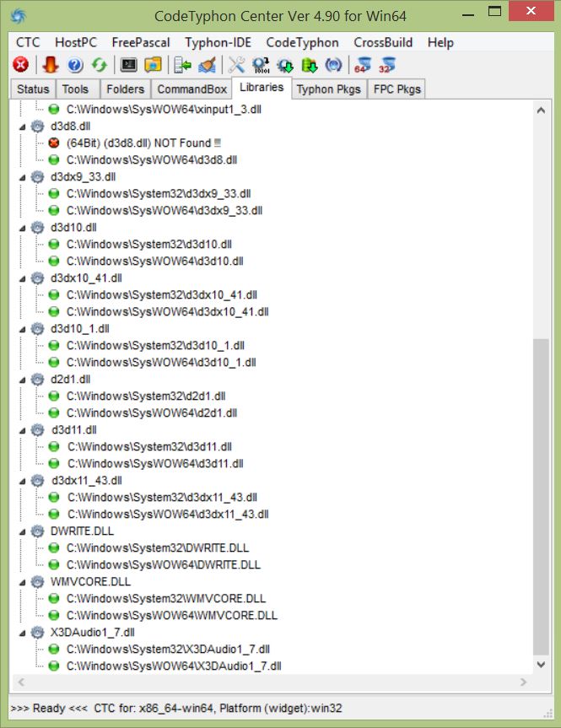Image resolution: width=561 pixels, height=728 pixels.
Task: Collapse the d3d10_1.dll tree node
Action: click(x=22, y=329)
